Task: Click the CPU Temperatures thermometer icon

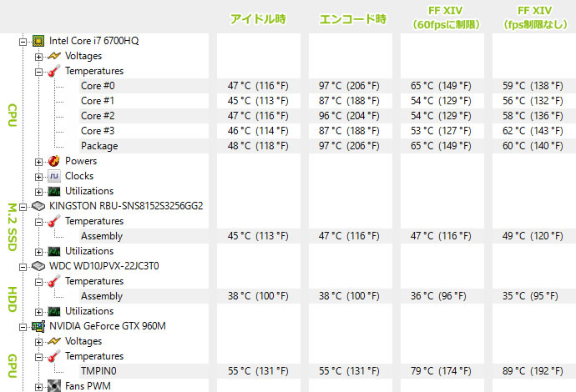Action: [54, 71]
